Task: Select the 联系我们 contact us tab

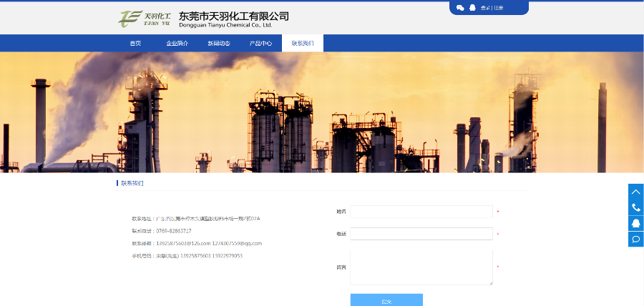Action: click(303, 43)
